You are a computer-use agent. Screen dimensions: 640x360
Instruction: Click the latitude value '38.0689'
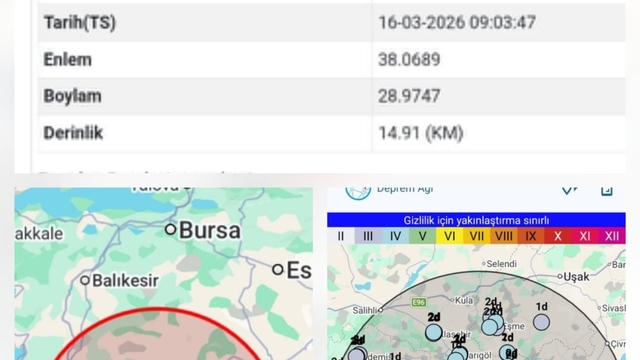click(409, 60)
